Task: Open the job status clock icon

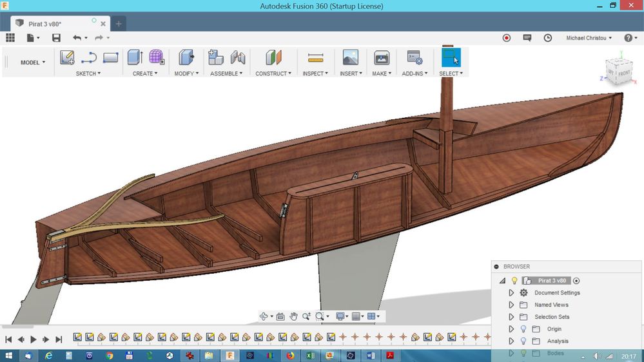Action: coord(548,38)
